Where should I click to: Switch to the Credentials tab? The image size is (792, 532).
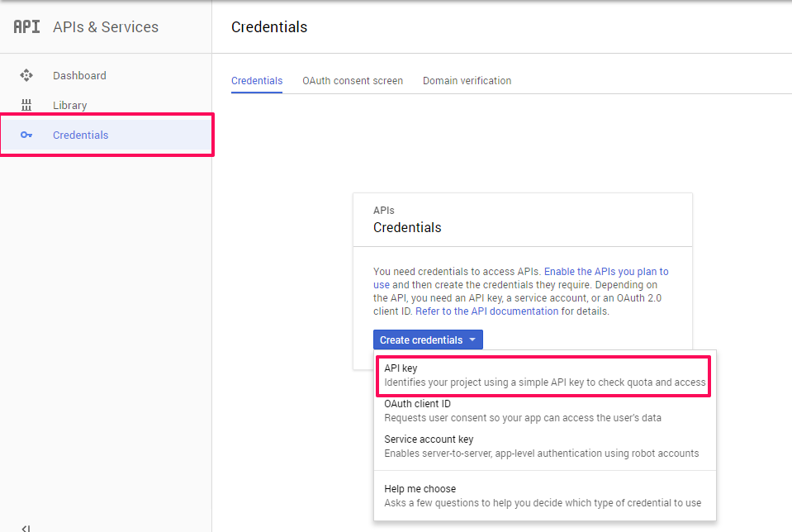tap(257, 81)
